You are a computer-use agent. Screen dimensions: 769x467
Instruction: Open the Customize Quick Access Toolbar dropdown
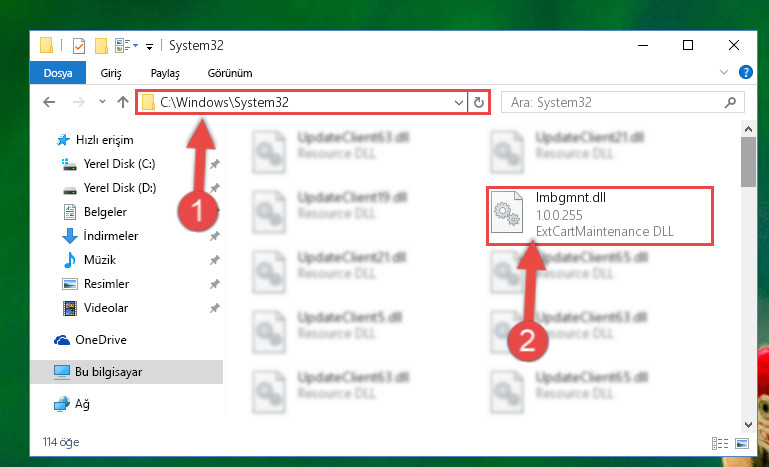coord(149,47)
